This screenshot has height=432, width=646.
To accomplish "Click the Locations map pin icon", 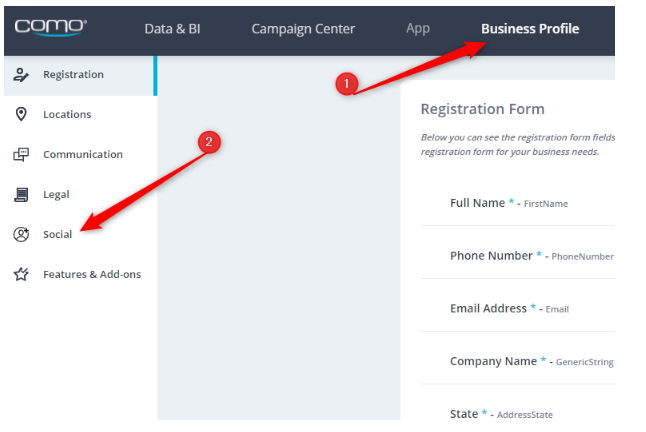I will click(21, 114).
